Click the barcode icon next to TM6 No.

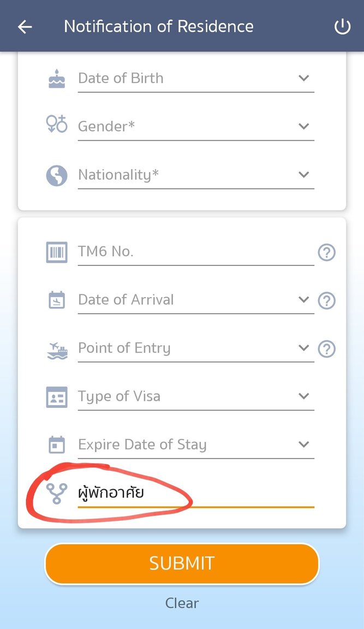pyautogui.click(x=56, y=251)
